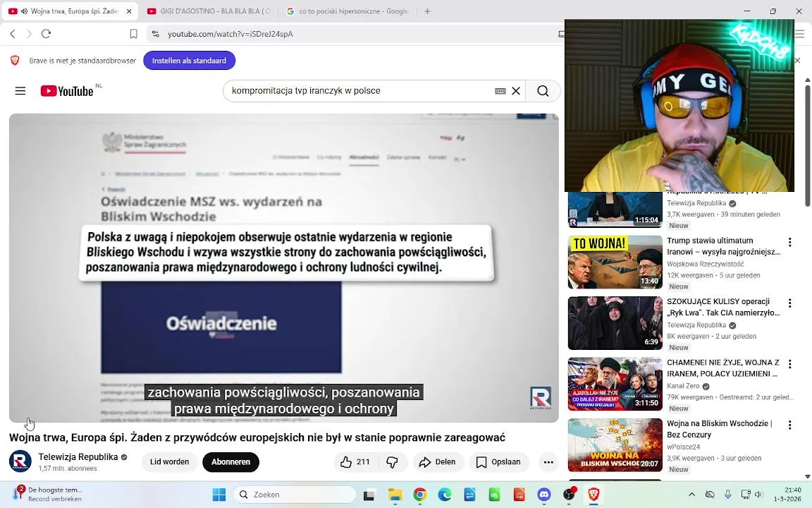Go forward in the browser

(x=29, y=34)
